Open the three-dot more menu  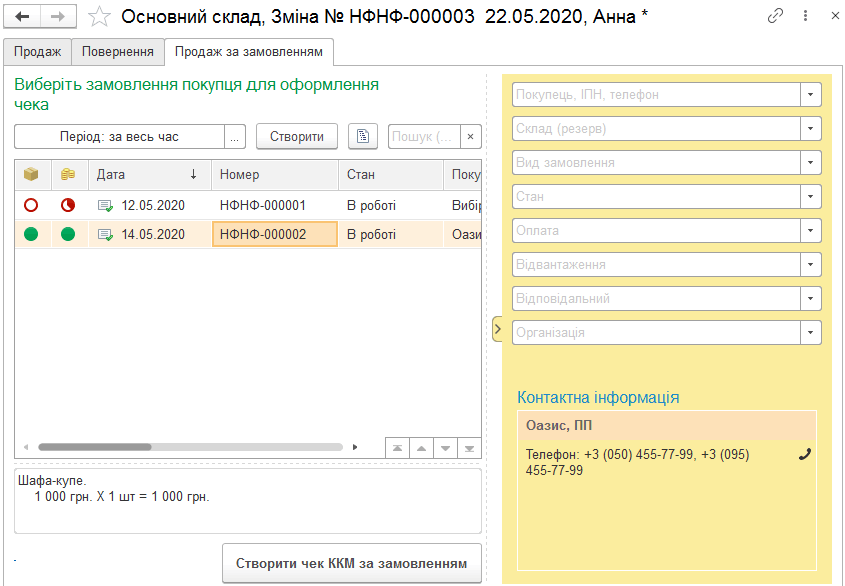click(805, 16)
